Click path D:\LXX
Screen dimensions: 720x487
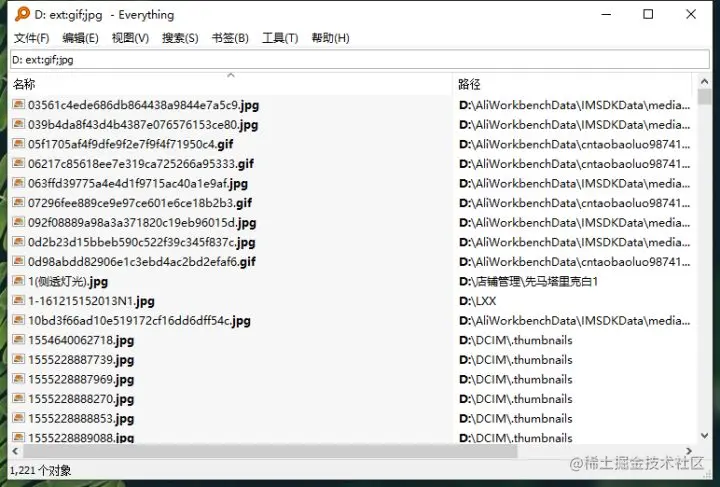478,301
